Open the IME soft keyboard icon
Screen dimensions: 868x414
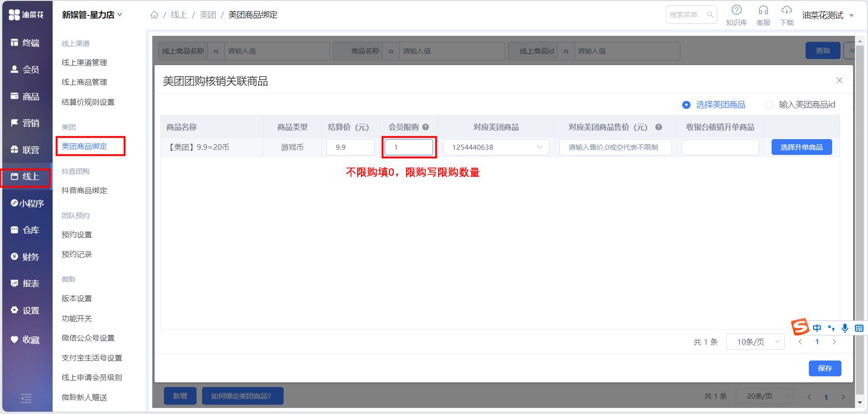pyautogui.click(x=859, y=328)
